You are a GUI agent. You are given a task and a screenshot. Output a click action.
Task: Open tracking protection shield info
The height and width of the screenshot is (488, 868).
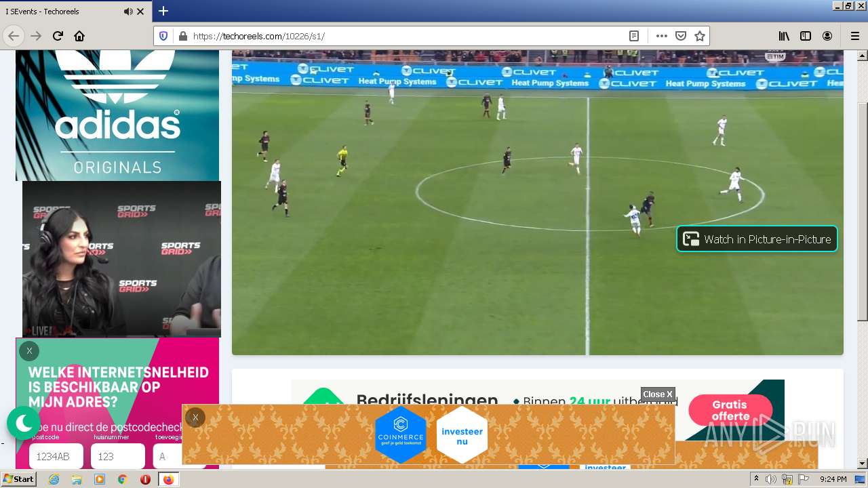163,36
